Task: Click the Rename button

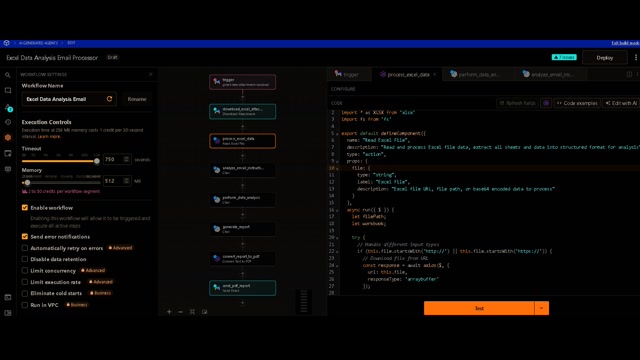Action: [137, 99]
